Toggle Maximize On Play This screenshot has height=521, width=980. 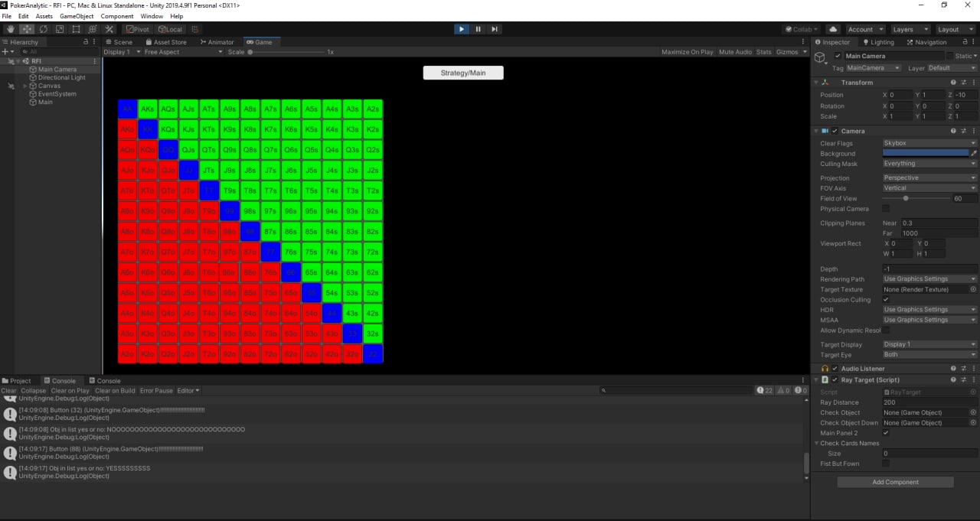pos(688,52)
